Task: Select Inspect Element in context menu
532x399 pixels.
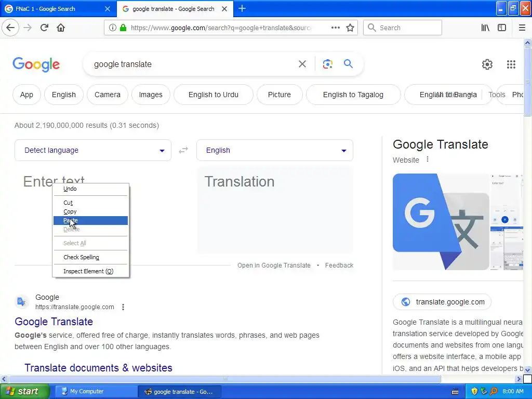Action: [x=90, y=271]
